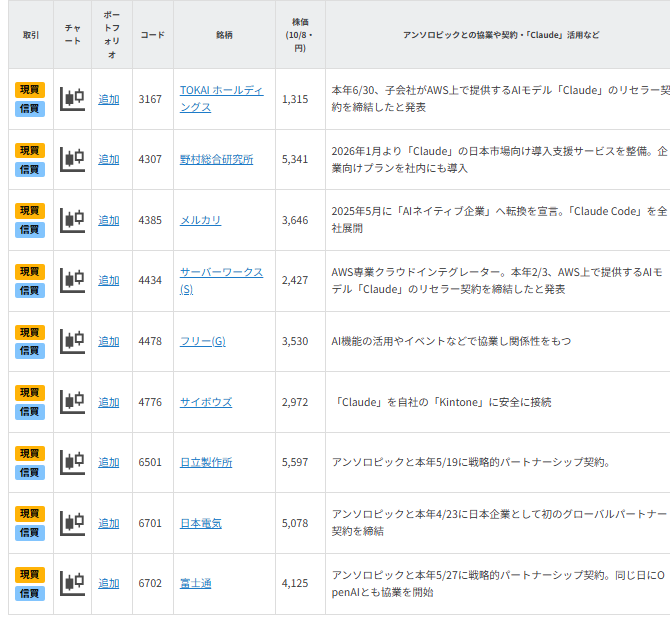This screenshot has height=626, width=670.
Task: Open the chart icon for 野村総合研究所
Action: click(x=72, y=159)
